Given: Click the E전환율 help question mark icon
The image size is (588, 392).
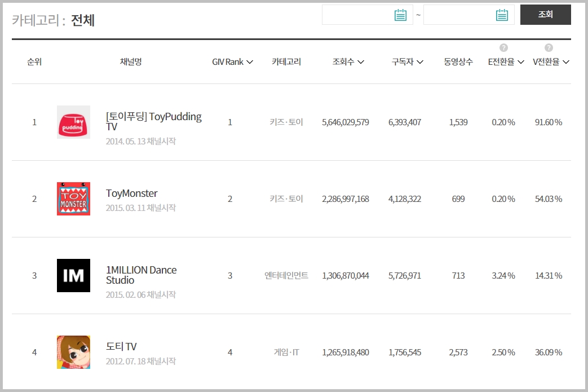Looking at the screenshot, I should point(503,48).
